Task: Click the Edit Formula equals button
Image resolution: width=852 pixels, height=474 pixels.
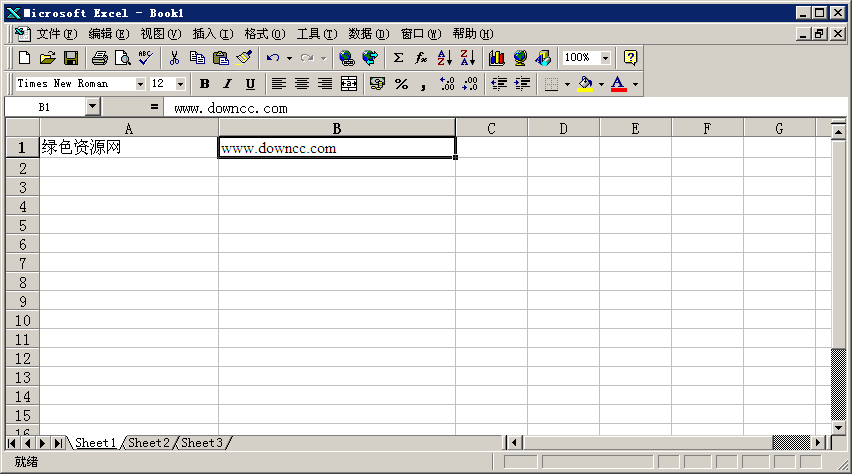Action: tap(154, 107)
